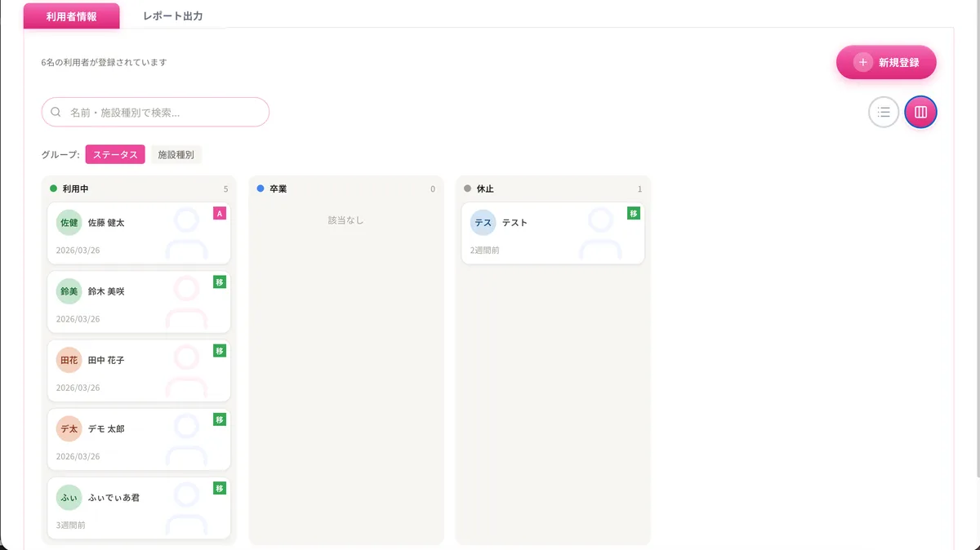Focus the 名前・施設種別で検索 search field
Screen dimensions: 980x550
click(x=155, y=113)
